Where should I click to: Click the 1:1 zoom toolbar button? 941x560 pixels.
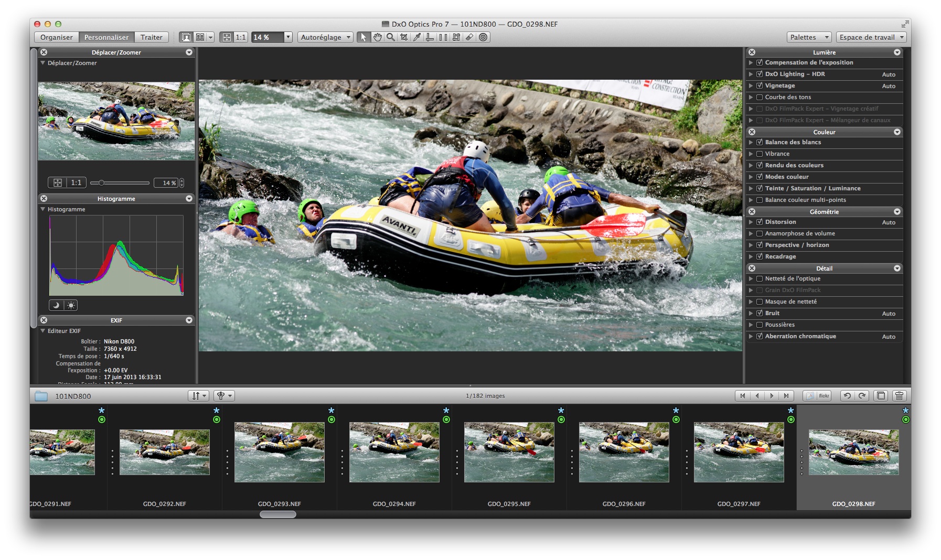241,37
